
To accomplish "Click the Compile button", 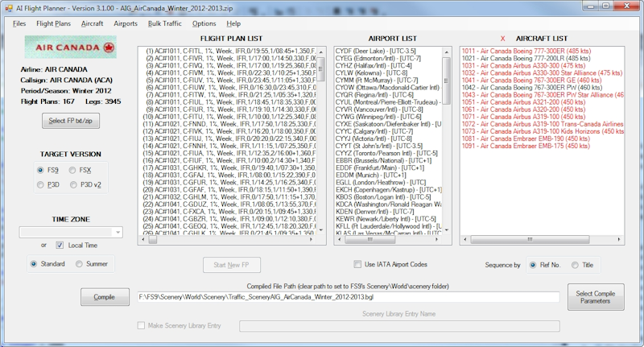I will pyautogui.click(x=105, y=297).
